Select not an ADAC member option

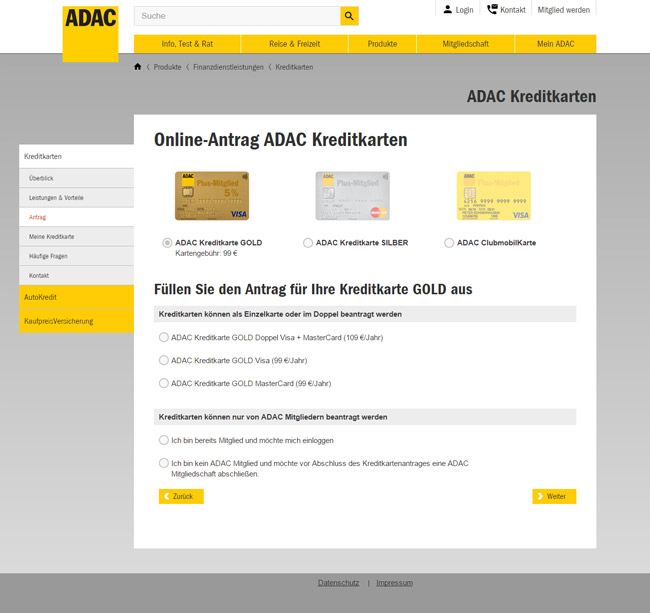click(x=164, y=463)
